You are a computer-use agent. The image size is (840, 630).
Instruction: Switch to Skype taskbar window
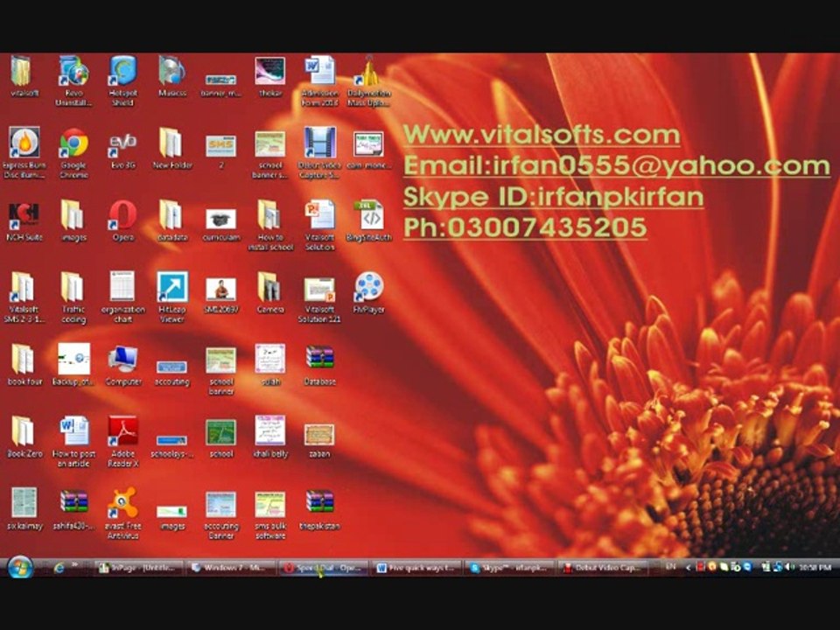click(509, 568)
